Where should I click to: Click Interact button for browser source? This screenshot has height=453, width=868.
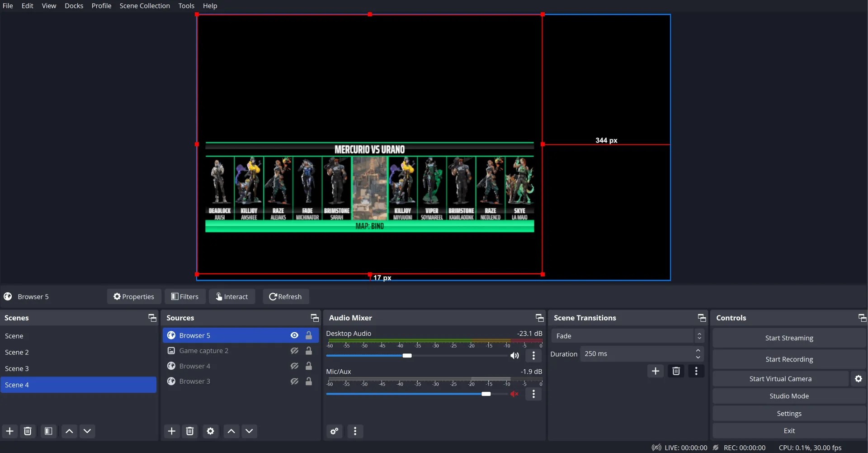[232, 296]
